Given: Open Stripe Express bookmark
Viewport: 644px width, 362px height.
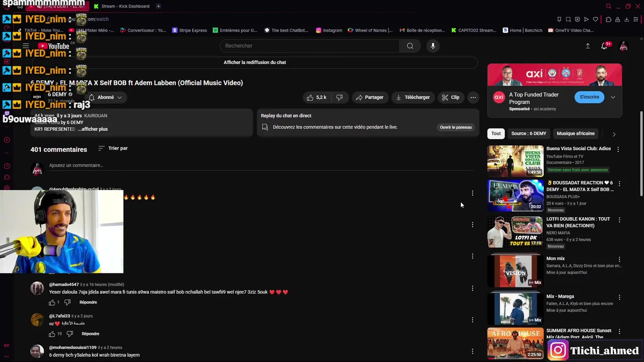Looking at the screenshot, I should [x=190, y=30].
